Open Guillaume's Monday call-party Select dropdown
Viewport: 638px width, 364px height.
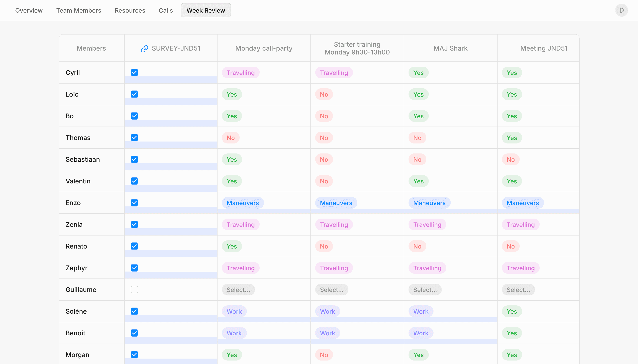pos(238,290)
